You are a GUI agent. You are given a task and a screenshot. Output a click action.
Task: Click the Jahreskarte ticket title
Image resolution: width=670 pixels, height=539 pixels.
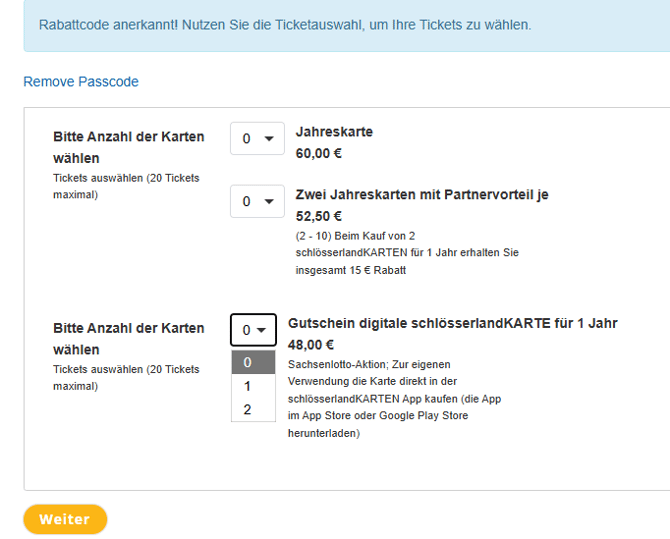click(334, 132)
